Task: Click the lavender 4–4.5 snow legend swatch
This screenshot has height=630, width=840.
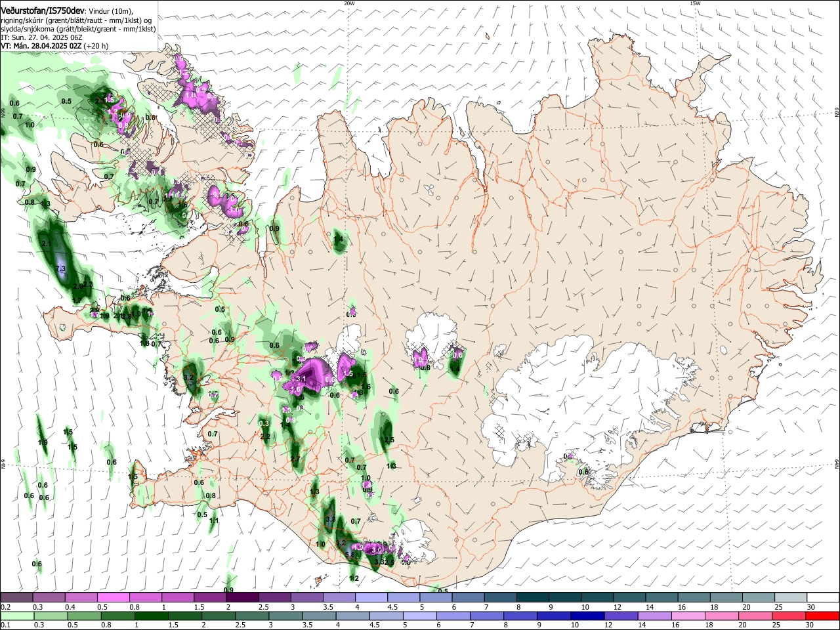Action: tap(371, 597)
